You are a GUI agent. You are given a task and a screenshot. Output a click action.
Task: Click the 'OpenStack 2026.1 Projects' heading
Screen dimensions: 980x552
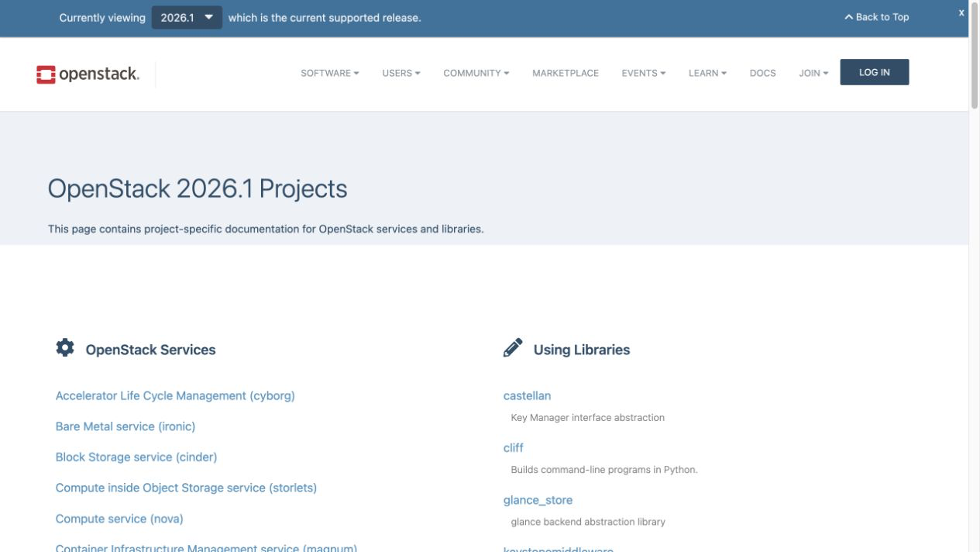point(198,188)
